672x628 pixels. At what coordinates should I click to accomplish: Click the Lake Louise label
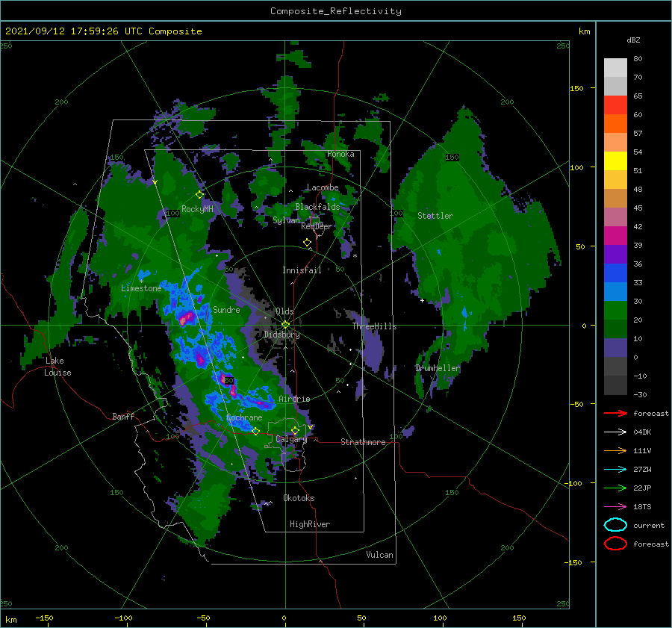[57, 367]
